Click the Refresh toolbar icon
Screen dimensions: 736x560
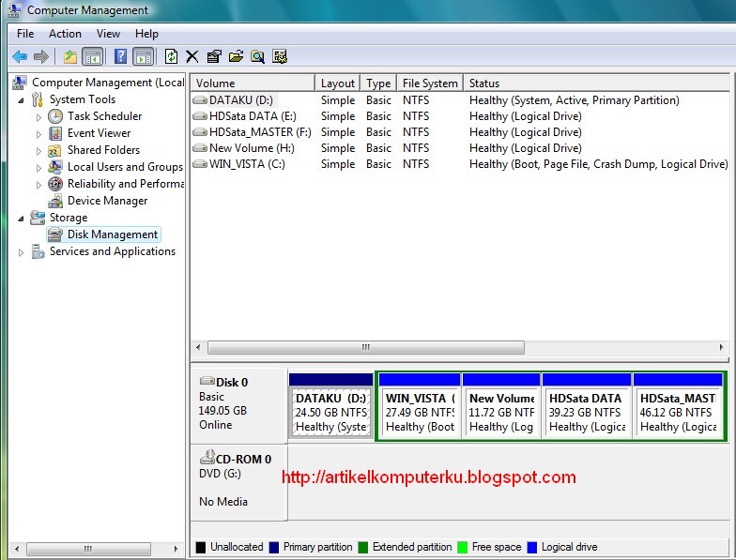tap(171, 56)
